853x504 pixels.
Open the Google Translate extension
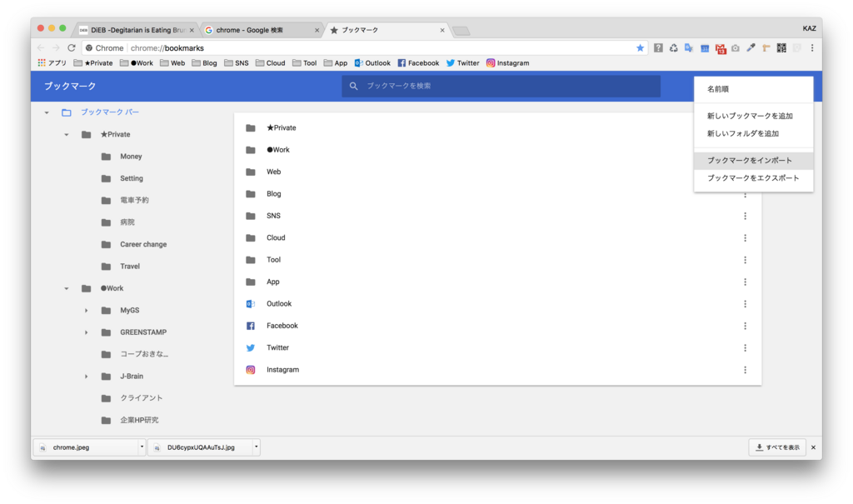coord(689,47)
